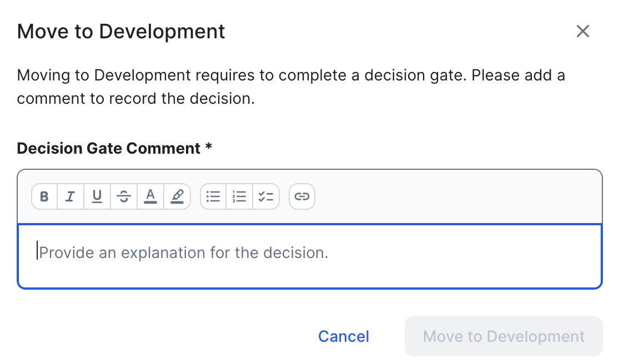This screenshot has width=619, height=364.
Task: Click the first line of the description text
Action: (x=291, y=75)
